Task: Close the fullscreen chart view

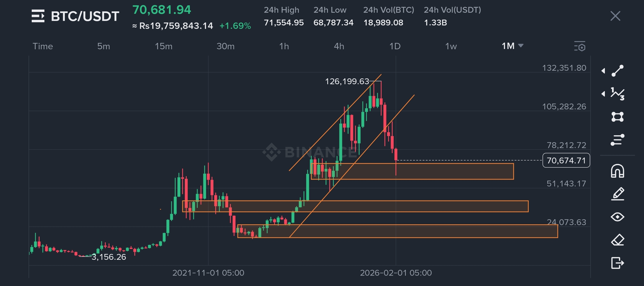Action: click(x=615, y=16)
